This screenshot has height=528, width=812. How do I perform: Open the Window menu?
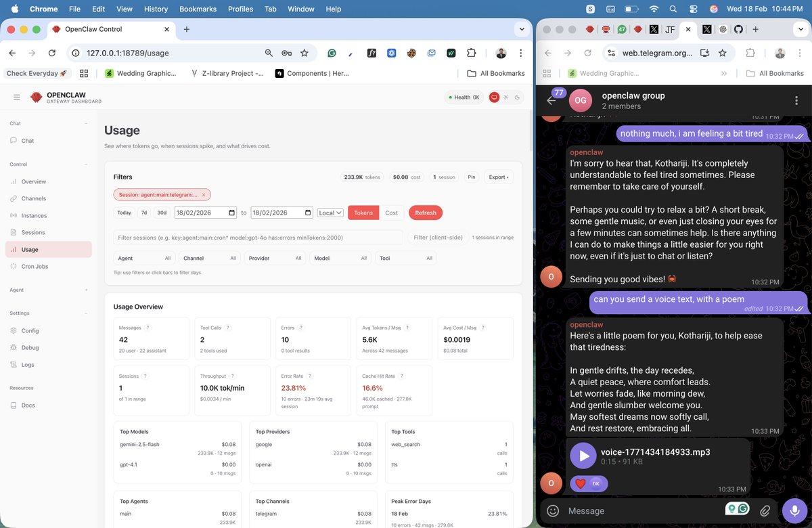tap(301, 9)
